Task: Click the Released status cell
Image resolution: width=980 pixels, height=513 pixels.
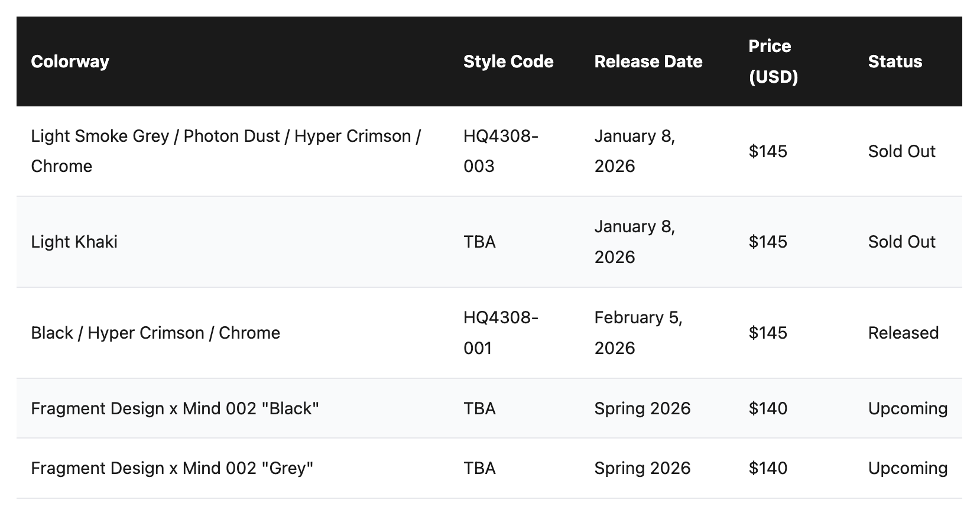Action: tap(903, 333)
